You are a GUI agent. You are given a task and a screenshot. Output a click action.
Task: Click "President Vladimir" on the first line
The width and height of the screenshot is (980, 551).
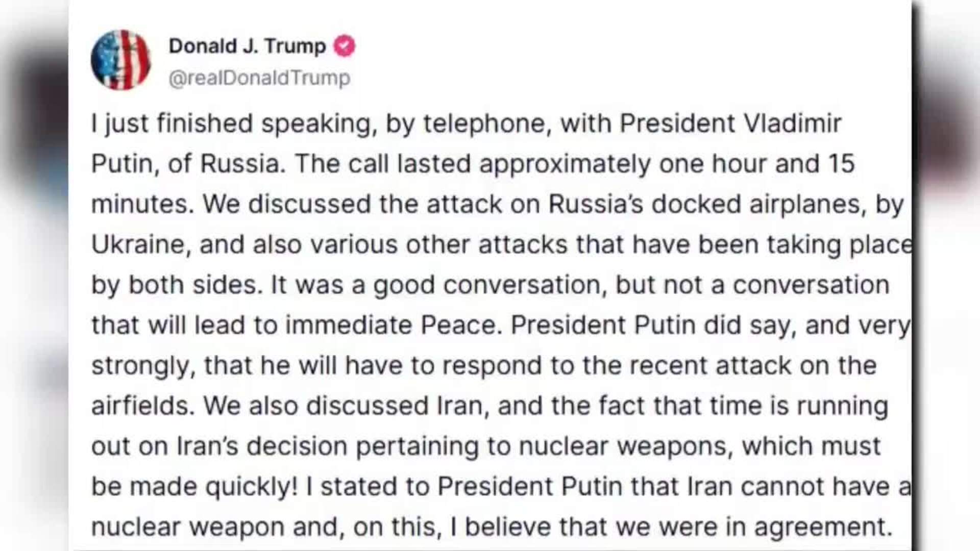[730, 124]
